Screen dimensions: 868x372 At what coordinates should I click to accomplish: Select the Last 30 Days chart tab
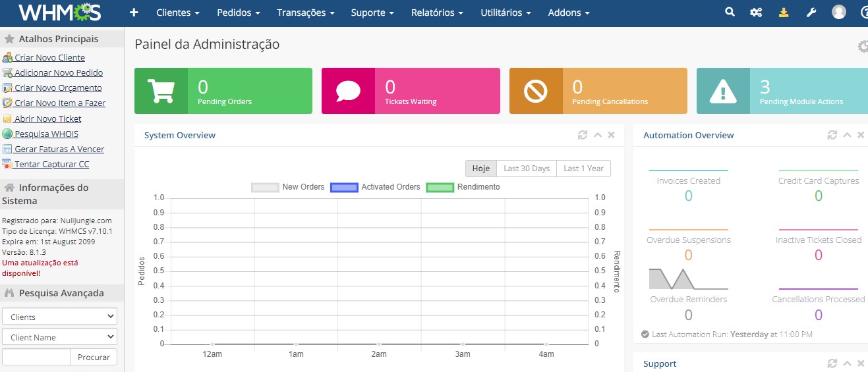pos(526,169)
